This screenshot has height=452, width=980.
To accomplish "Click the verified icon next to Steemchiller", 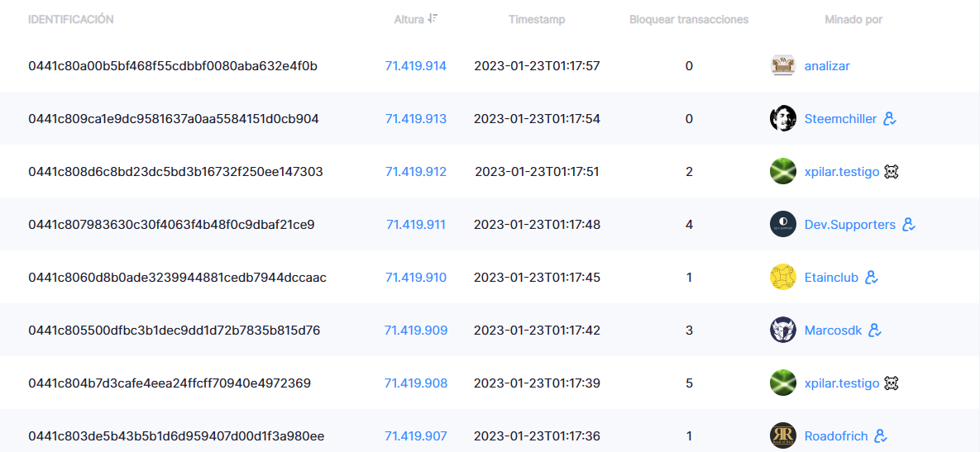I will [890, 119].
